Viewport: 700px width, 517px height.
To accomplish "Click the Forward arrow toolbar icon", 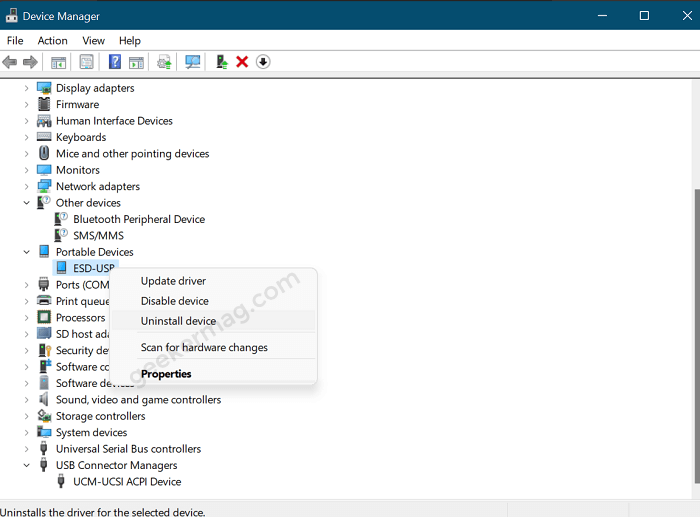I will tap(30, 62).
